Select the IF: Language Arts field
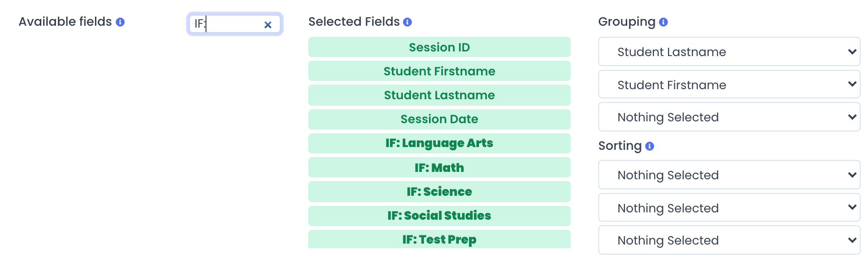 [440, 143]
